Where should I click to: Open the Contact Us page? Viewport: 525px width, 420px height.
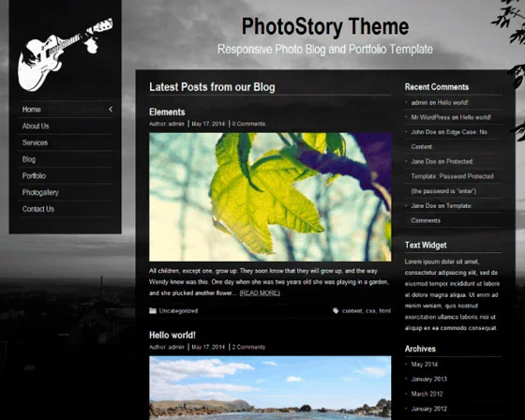coord(38,209)
